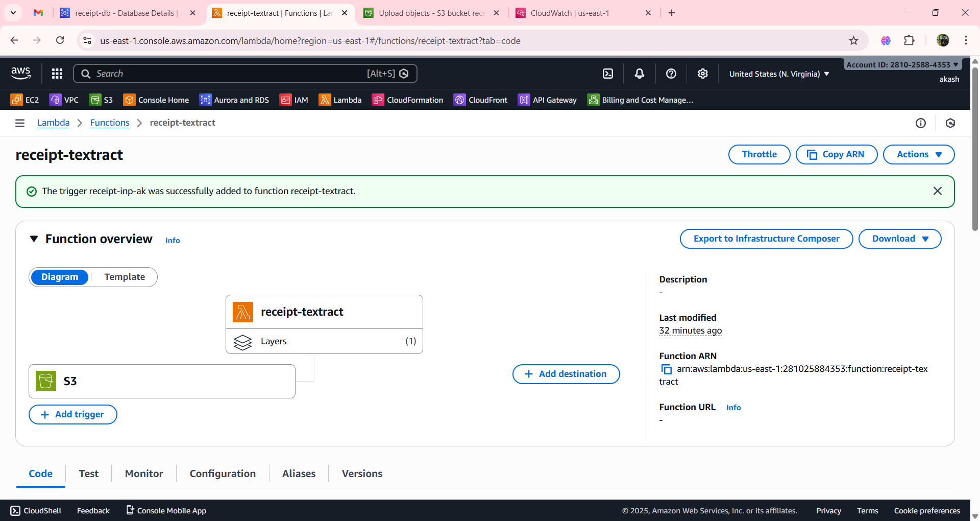The height and width of the screenshot is (521, 980).
Task: Open the CloudFront service shortcut
Action: tap(480, 100)
